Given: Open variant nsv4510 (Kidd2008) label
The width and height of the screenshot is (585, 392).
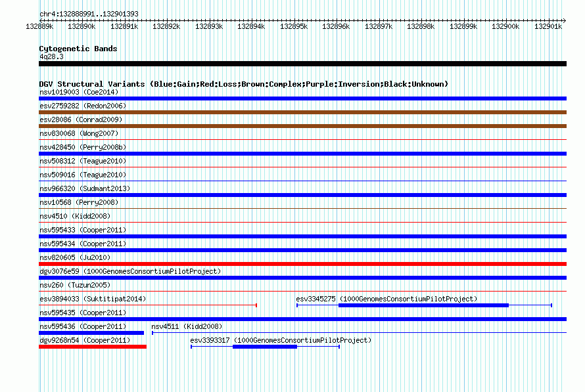Looking at the screenshot, I should pyautogui.click(x=75, y=216).
